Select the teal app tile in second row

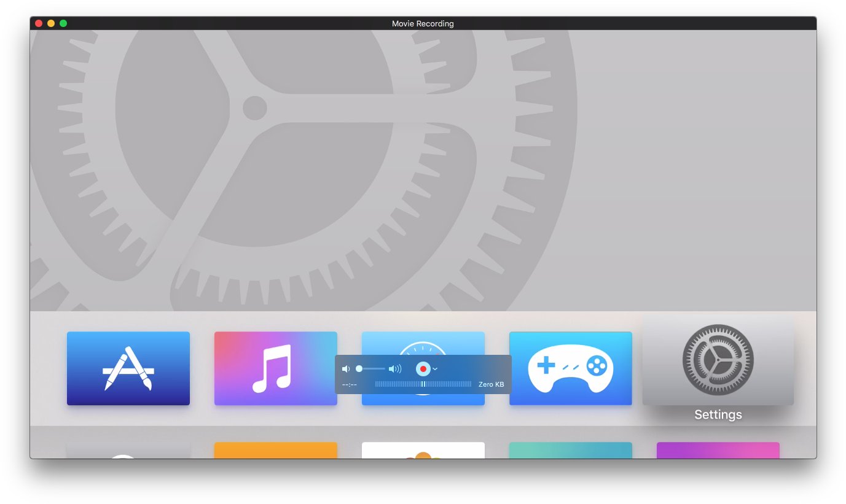pyautogui.click(x=571, y=450)
